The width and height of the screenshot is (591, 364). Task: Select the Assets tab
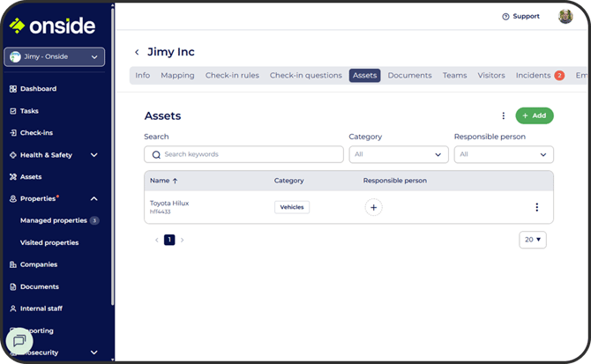(x=364, y=75)
